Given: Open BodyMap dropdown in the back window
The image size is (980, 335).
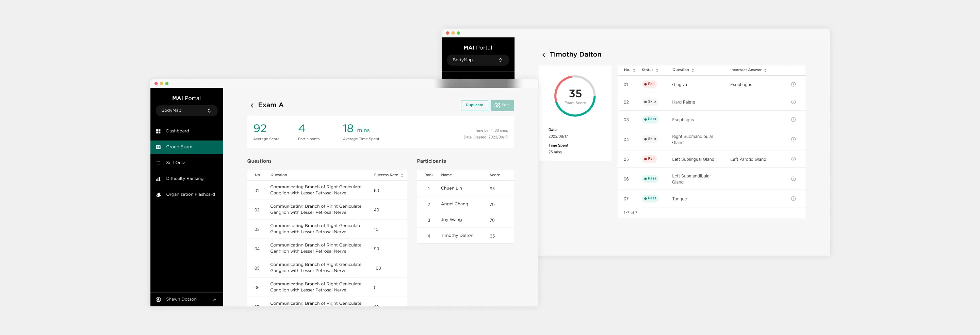Looking at the screenshot, I should (477, 60).
